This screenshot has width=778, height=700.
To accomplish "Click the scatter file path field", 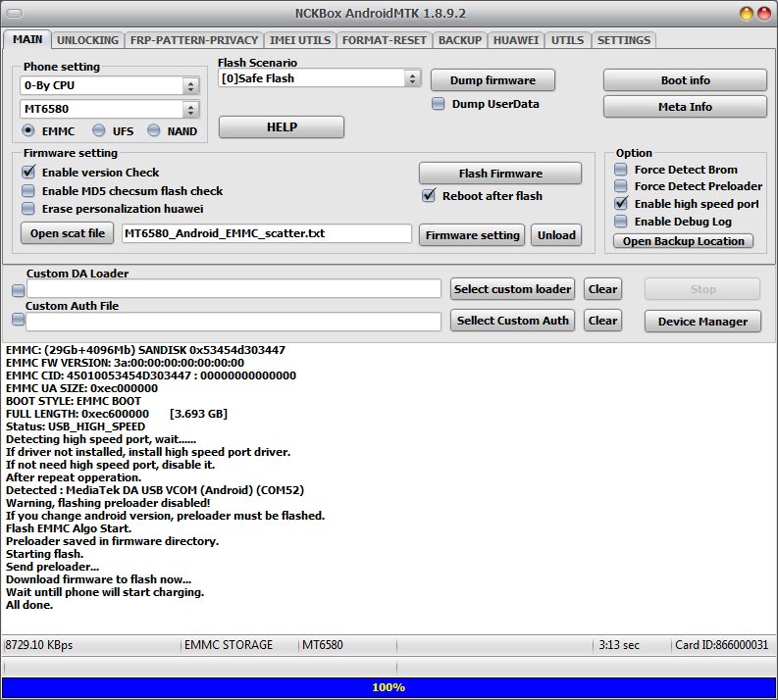I will tap(267, 233).
